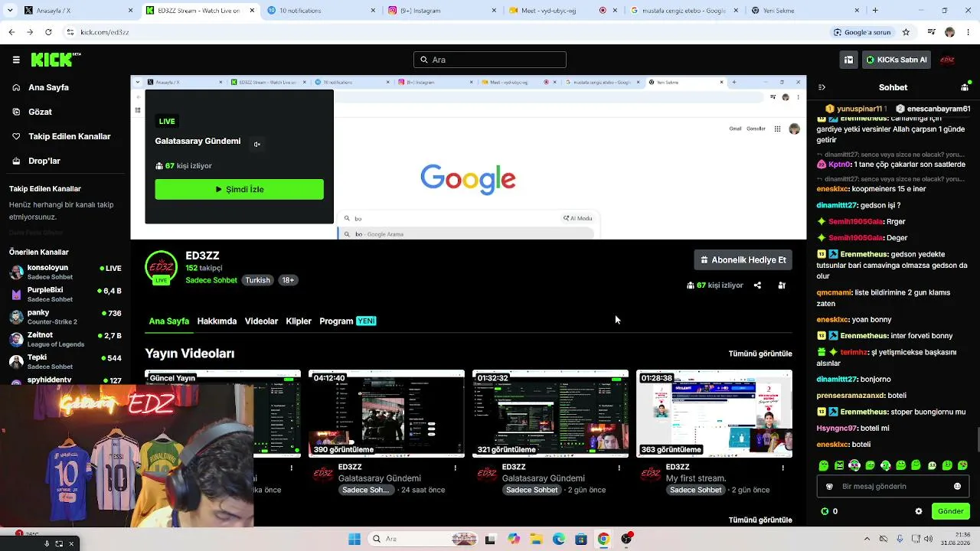Image resolution: width=980 pixels, height=551 pixels.
Task: Reload the page
Action: click(48, 32)
